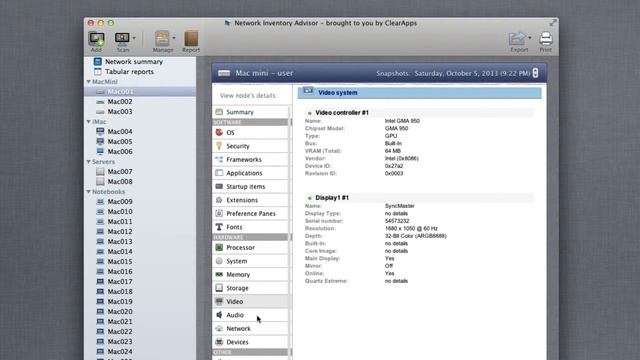Click the Video section icon

pos(219,301)
